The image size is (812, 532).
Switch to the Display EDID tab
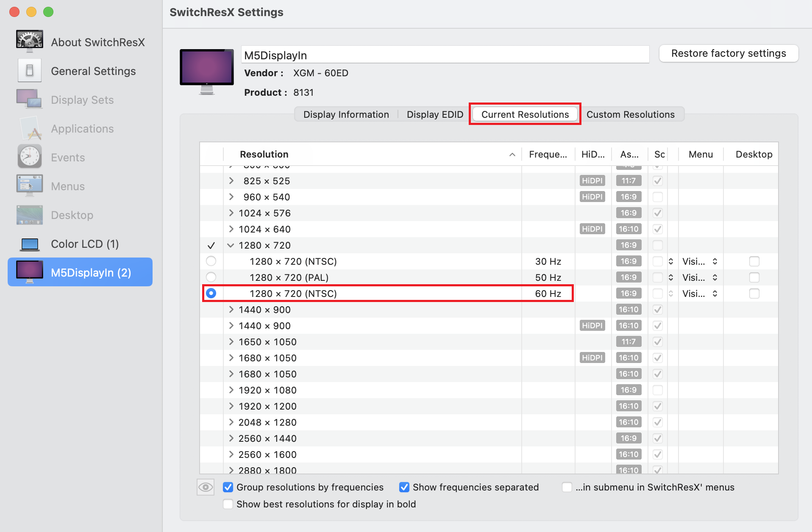[x=435, y=114]
